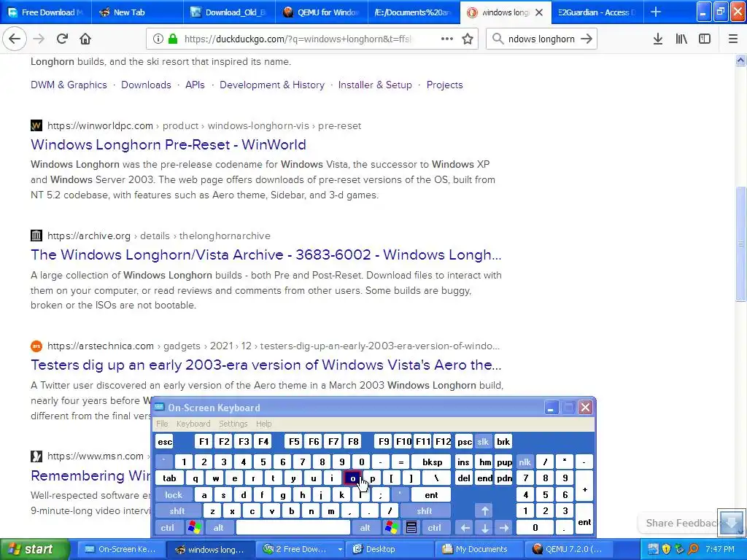
Task: Click the left arrow key on On-Screen Keyboard
Action: [x=465, y=527]
